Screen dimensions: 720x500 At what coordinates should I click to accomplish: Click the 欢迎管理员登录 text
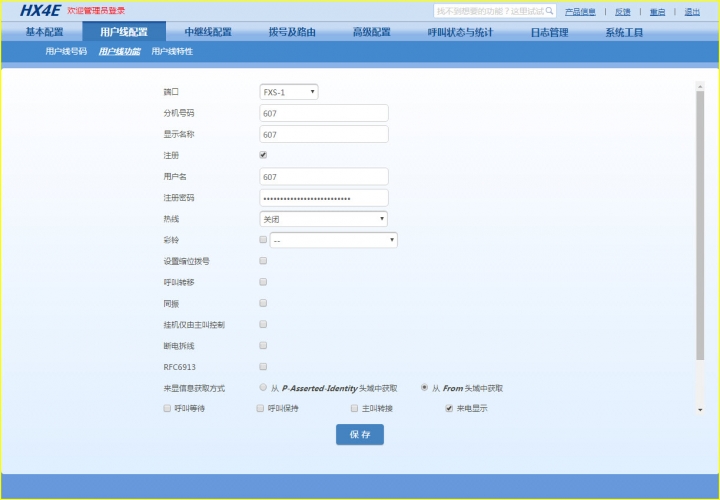[96, 11]
